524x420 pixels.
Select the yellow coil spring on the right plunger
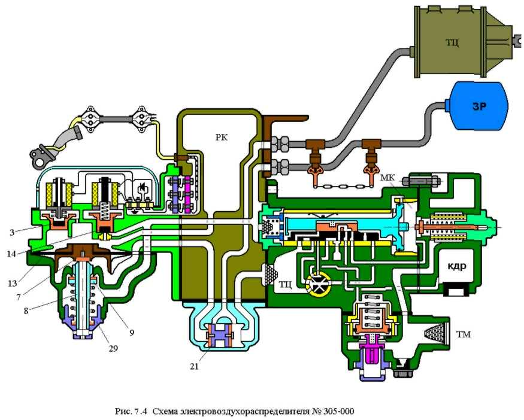[x=447, y=227]
